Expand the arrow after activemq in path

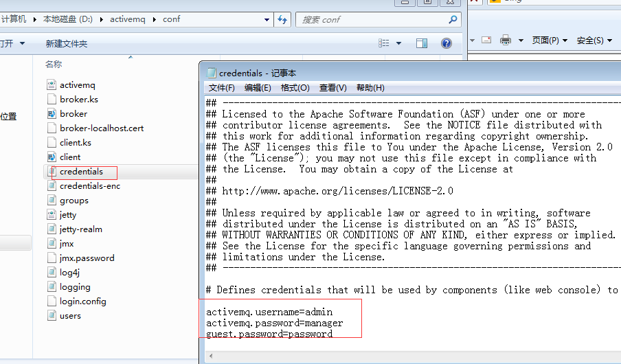click(154, 19)
